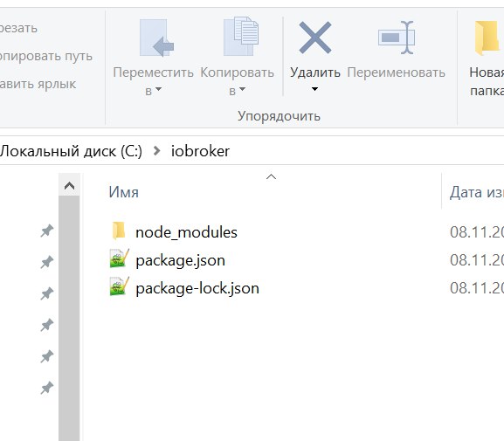This screenshot has width=504, height=441.
Task: Open the Копировать в dropdown arrow
Action: [x=242, y=89]
